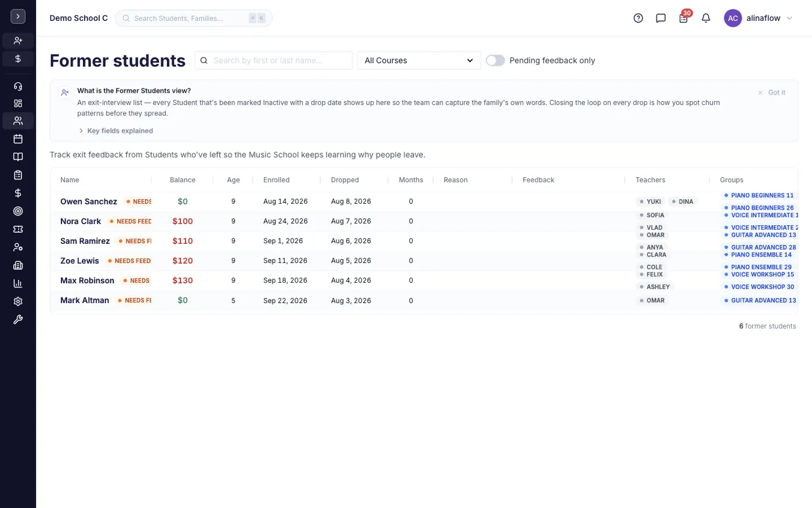Click the DINA teacher tag

(683, 201)
